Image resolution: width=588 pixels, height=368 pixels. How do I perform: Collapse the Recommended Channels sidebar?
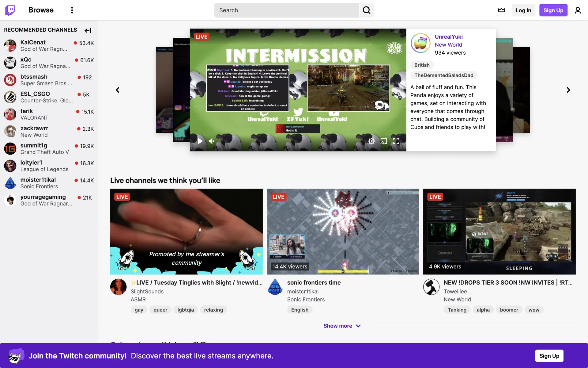point(88,30)
